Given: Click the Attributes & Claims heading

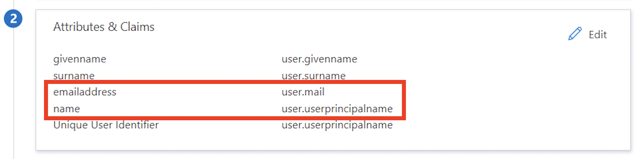Looking at the screenshot, I should coord(104,27).
